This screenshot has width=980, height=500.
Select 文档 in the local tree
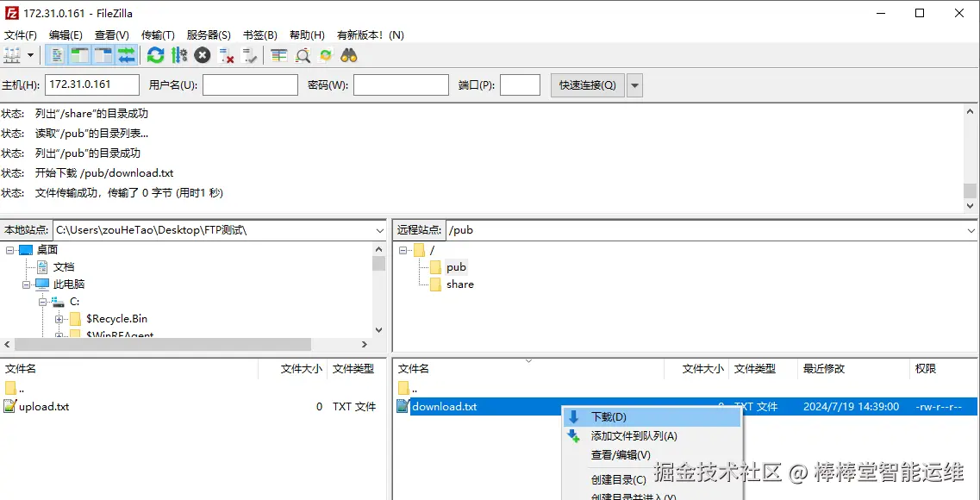tap(64, 267)
